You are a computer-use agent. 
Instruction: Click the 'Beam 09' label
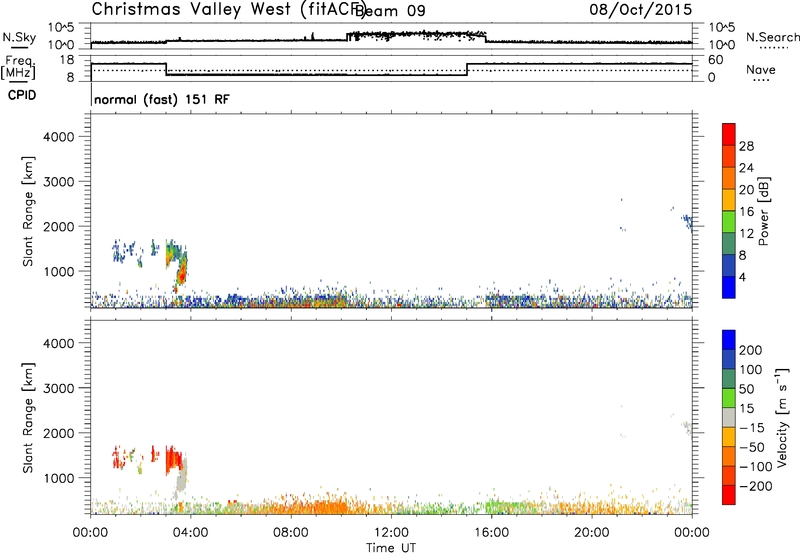click(x=390, y=11)
